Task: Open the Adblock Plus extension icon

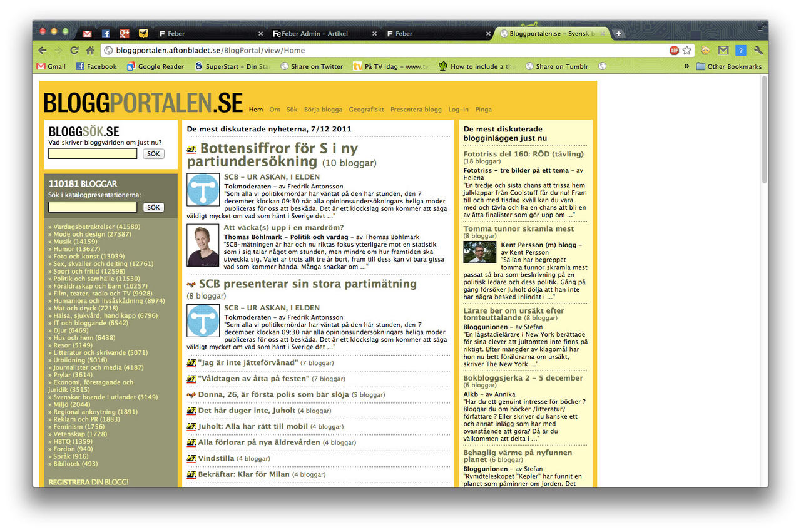Action: pyautogui.click(x=675, y=50)
